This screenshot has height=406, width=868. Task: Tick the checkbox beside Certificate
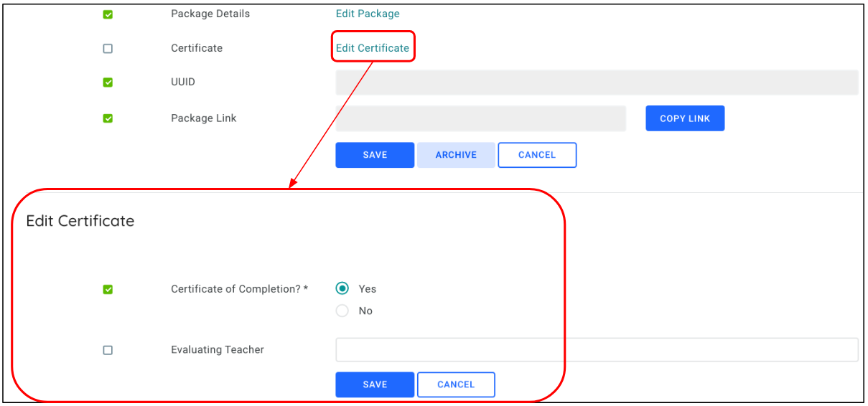click(x=108, y=49)
